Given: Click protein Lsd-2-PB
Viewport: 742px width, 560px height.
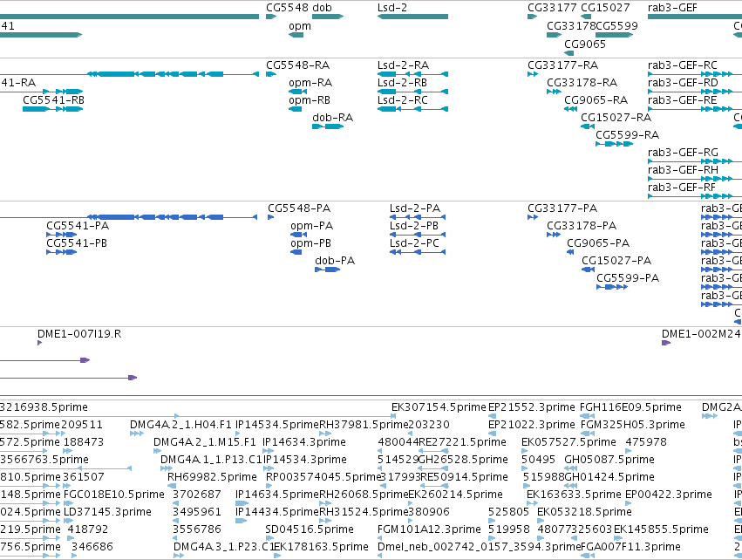Looking at the screenshot, I should (414, 226).
